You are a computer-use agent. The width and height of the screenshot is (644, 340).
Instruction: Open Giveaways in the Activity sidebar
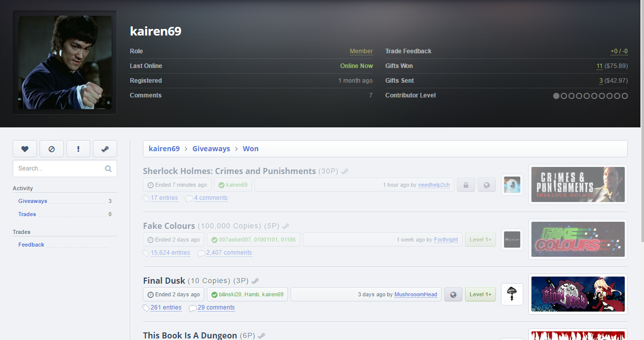point(32,201)
